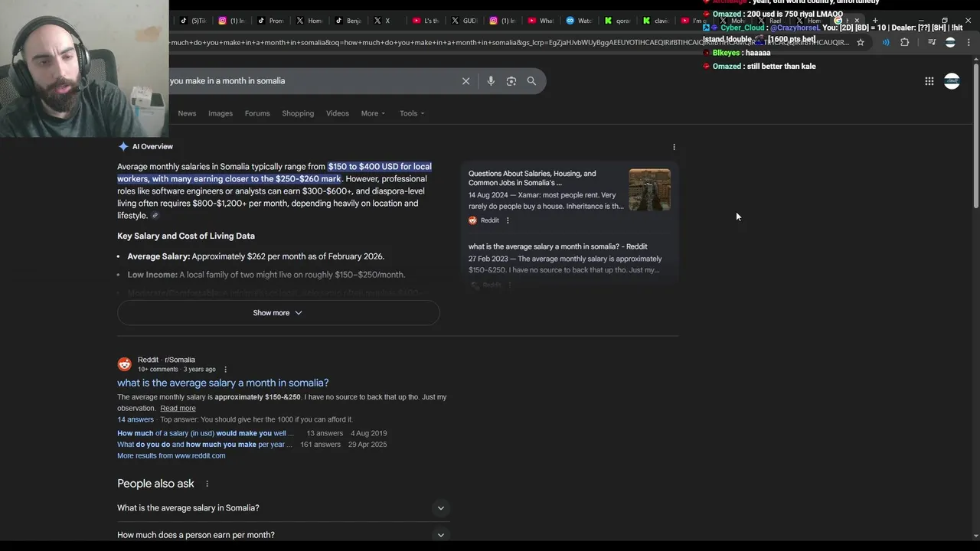Open the Google account avatar on the page
Image resolution: width=980 pixels, height=551 pixels.
click(x=952, y=81)
